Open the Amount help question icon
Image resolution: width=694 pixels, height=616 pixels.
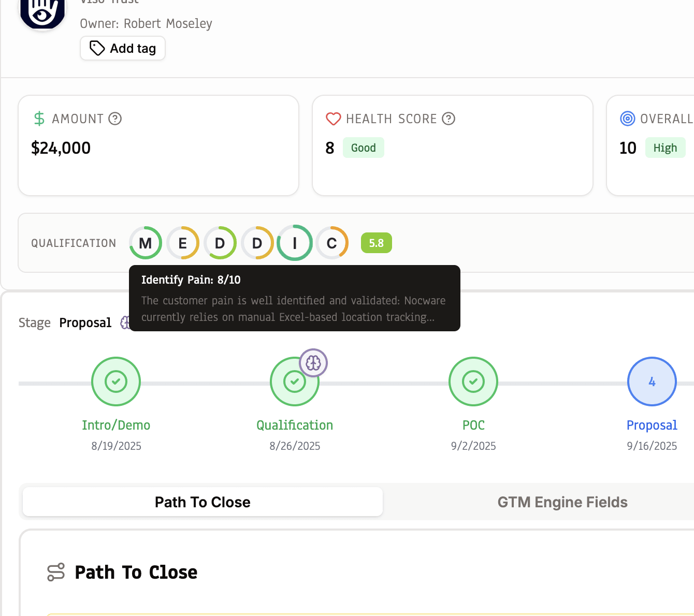(x=115, y=119)
